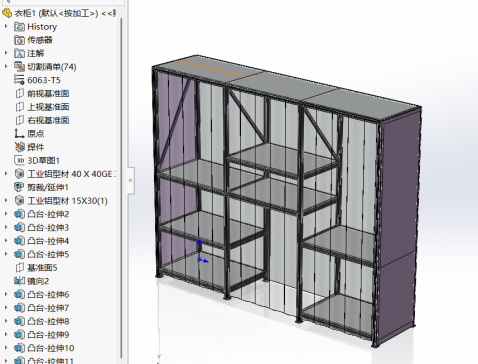Select the 镜向2 label

(38, 281)
